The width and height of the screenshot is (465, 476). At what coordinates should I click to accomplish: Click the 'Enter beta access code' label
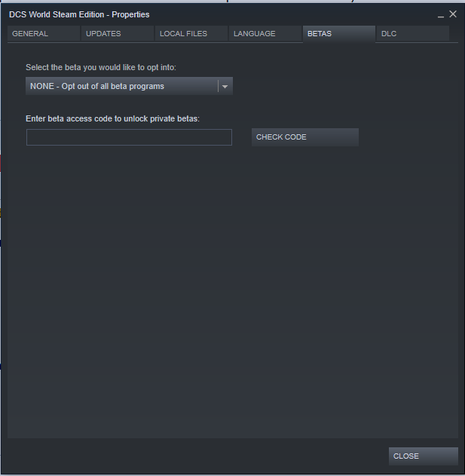point(112,118)
